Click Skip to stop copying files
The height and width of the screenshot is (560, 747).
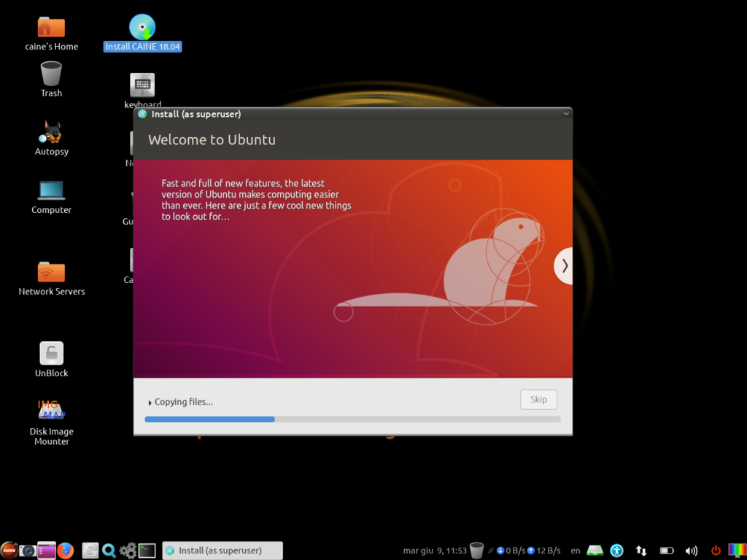[538, 400]
